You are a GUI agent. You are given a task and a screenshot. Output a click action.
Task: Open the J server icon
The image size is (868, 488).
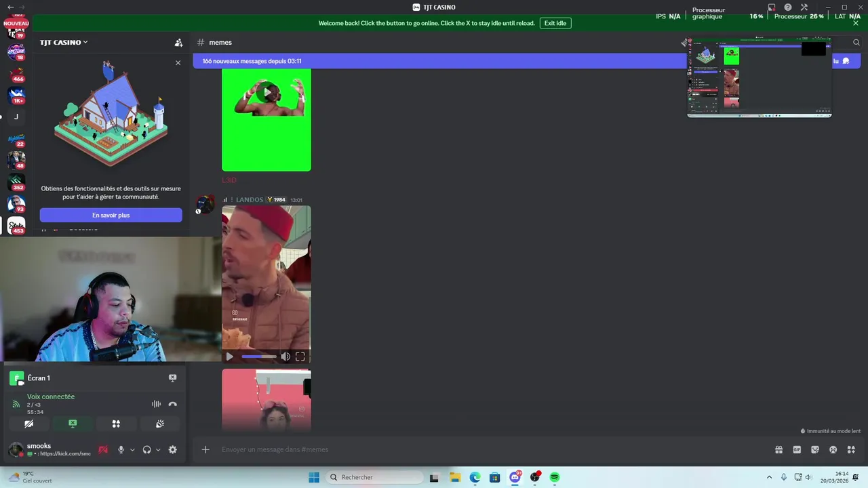pos(16,117)
